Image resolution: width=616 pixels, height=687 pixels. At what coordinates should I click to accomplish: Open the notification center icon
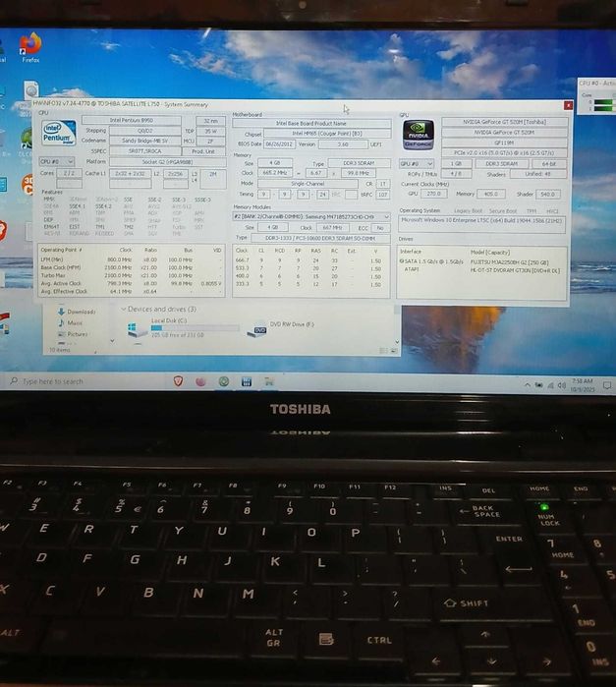pos(607,385)
